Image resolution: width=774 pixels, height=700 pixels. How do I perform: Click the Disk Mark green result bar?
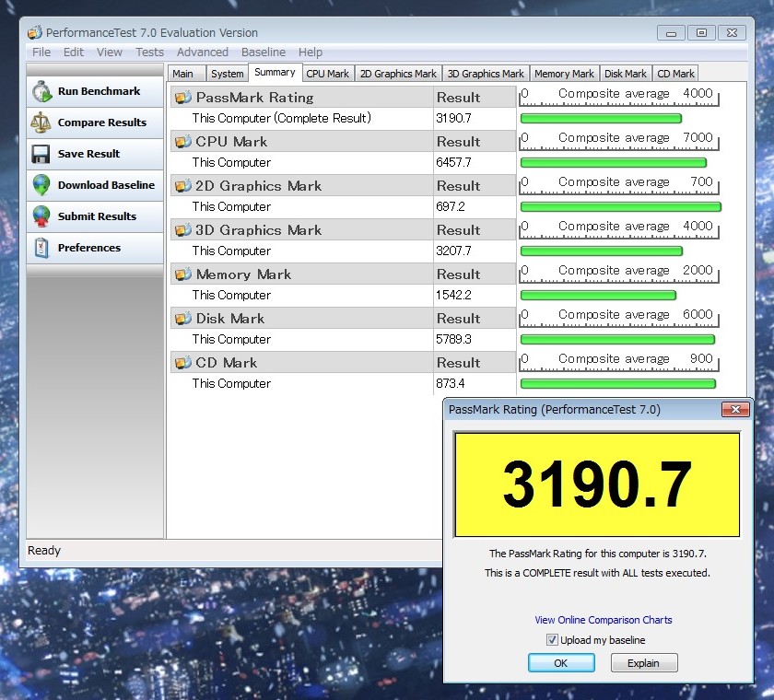617,339
